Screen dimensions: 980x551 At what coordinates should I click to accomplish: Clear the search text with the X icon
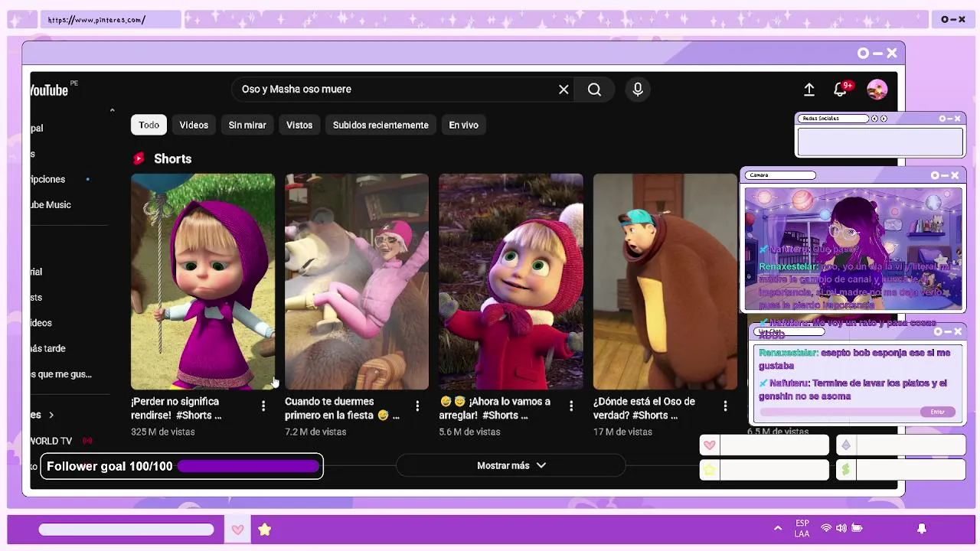coord(563,90)
